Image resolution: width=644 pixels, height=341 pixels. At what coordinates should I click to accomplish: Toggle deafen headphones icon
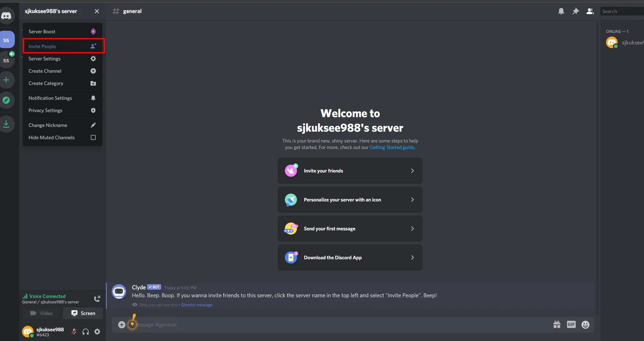(x=86, y=332)
